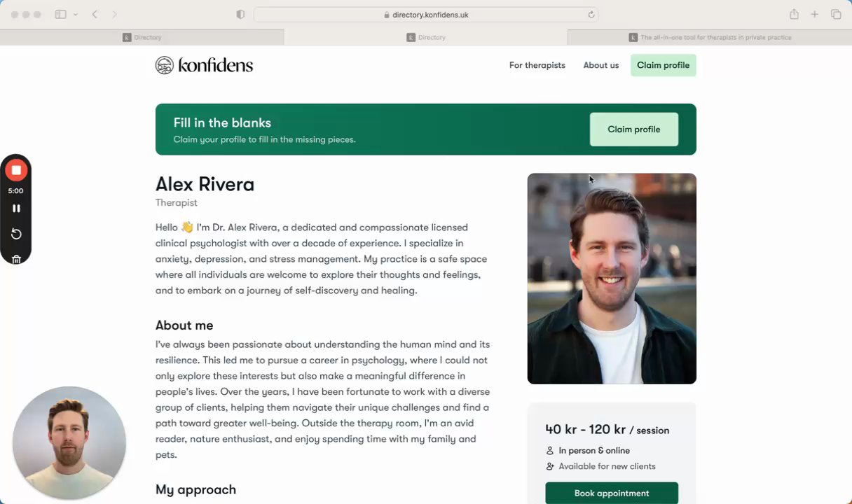852x504 pixels.
Task: Click the Book appointment button
Action: click(x=612, y=493)
